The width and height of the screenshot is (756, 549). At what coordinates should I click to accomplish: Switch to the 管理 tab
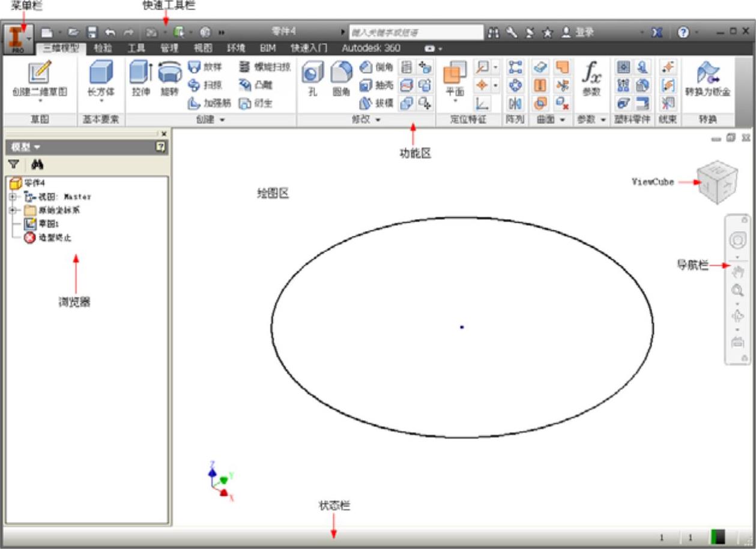coord(169,48)
